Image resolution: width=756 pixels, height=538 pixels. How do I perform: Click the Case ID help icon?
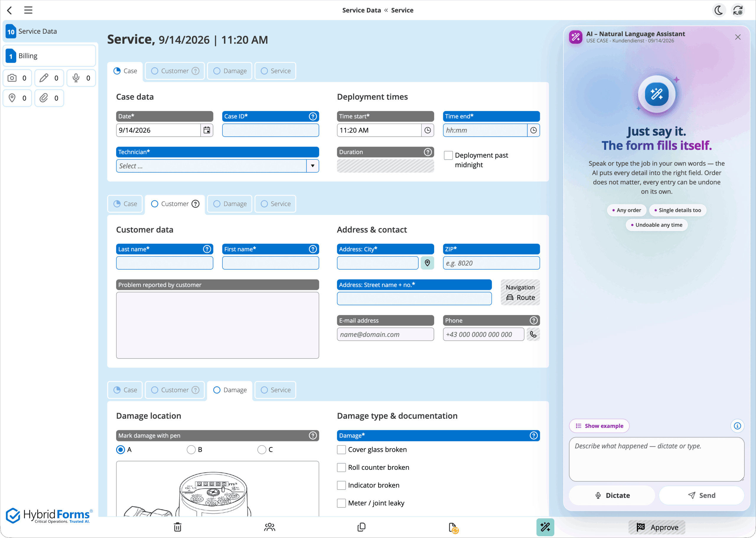coord(313,116)
